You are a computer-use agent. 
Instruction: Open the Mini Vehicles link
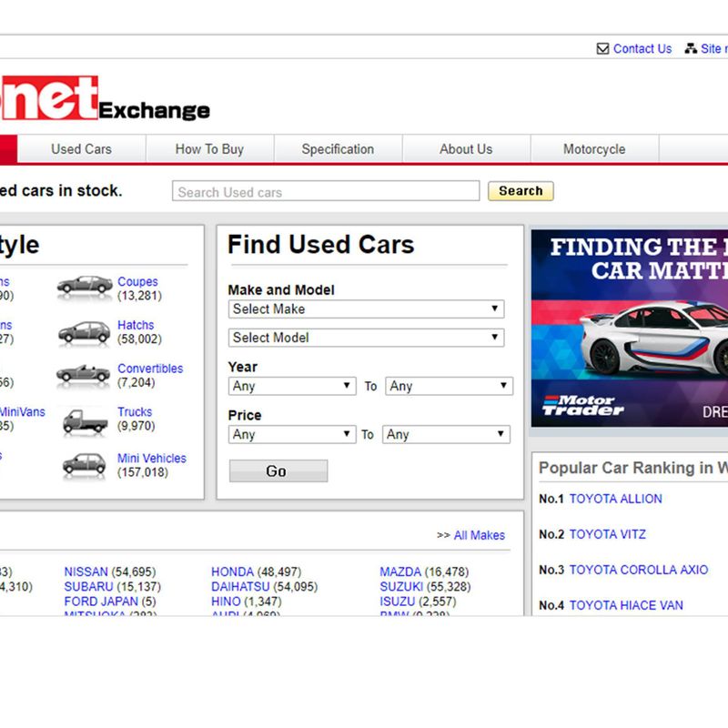point(152,459)
